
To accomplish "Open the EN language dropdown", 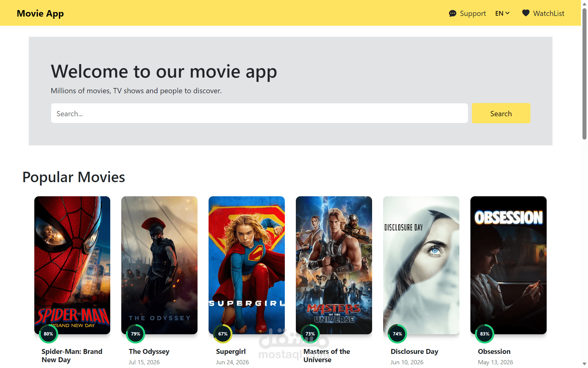I will (x=502, y=13).
